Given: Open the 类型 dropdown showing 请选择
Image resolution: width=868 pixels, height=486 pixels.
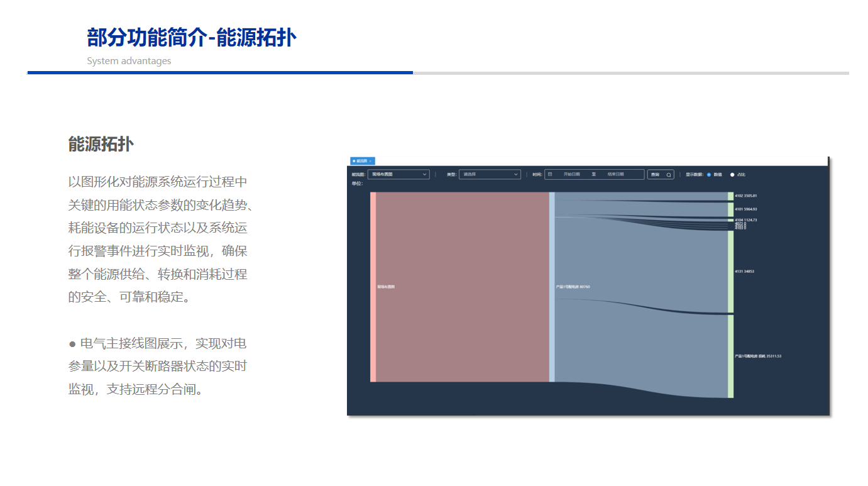Looking at the screenshot, I should (x=490, y=174).
